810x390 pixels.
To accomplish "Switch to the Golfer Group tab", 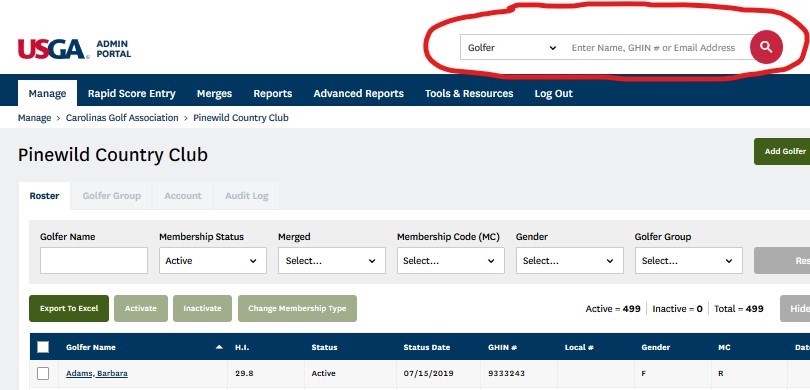I will pos(112,196).
